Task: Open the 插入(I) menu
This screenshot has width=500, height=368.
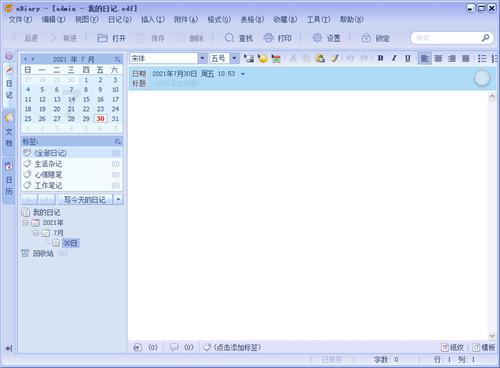Action: 153,20
